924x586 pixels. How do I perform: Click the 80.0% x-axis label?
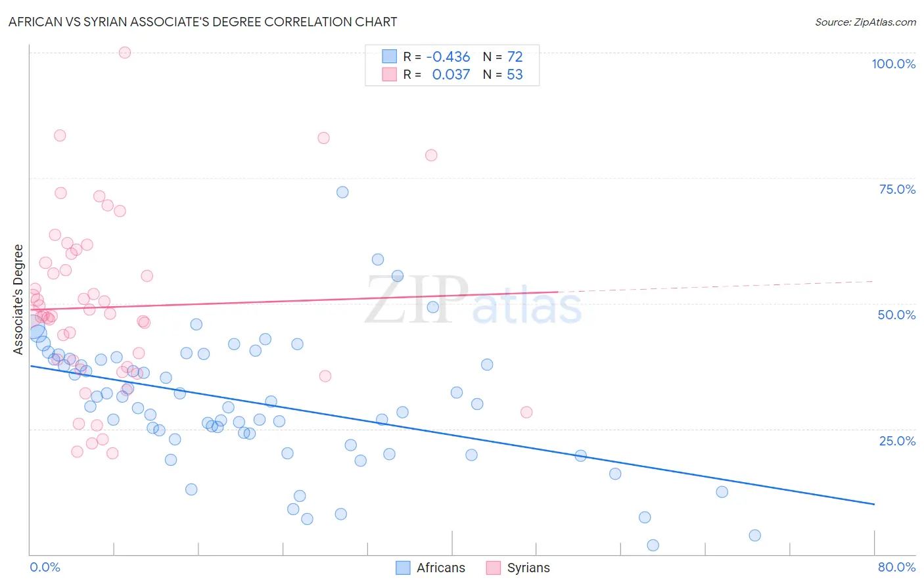point(896,567)
